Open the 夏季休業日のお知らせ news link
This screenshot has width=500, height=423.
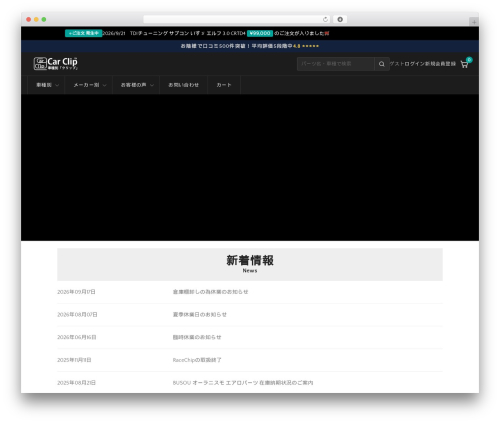200,315
